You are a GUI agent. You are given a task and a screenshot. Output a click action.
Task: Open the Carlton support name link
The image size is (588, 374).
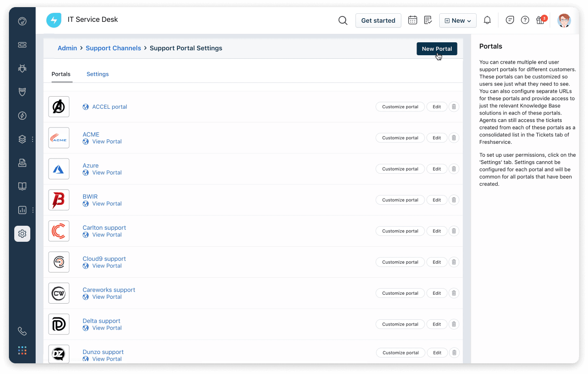tap(104, 228)
